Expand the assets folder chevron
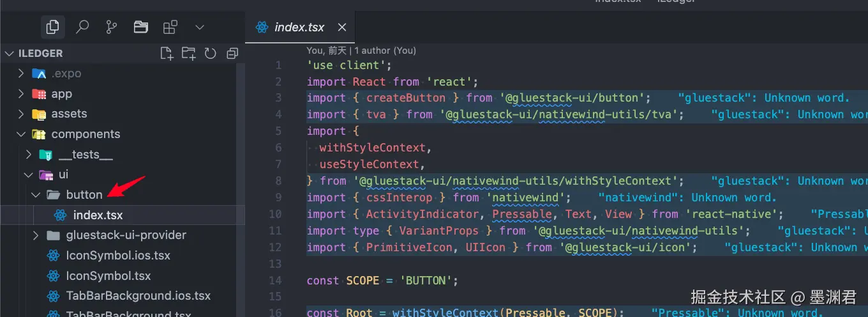The image size is (868, 317). pyautogui.click(x=21, y=114)
